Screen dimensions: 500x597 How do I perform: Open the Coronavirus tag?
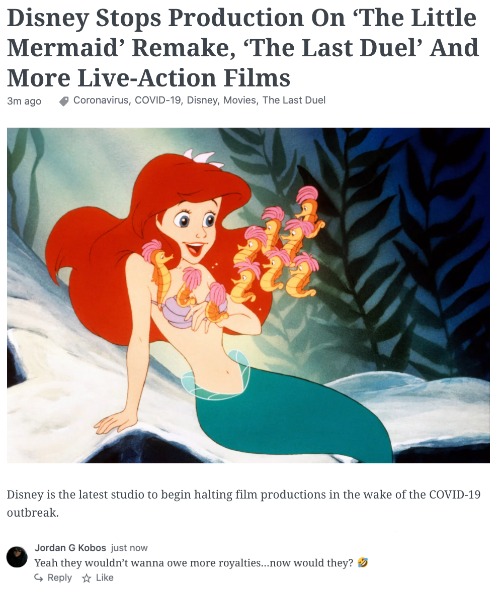pos(102,100)
